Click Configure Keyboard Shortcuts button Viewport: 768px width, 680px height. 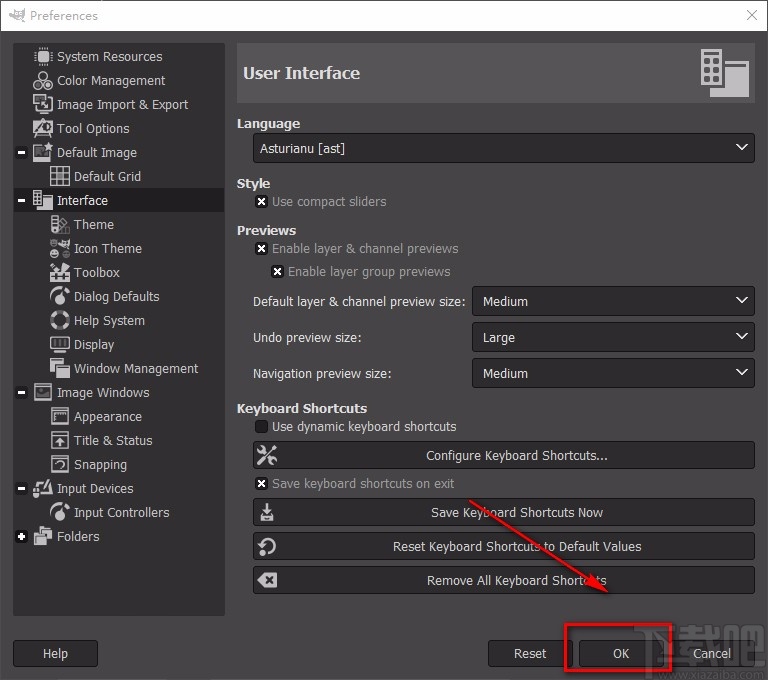click(x=503, y=456)
